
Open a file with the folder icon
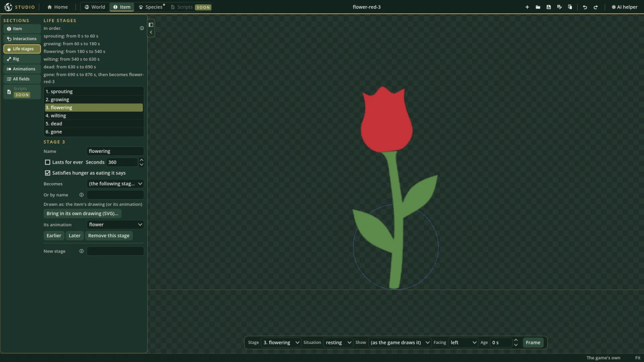[x=538, y=7]
